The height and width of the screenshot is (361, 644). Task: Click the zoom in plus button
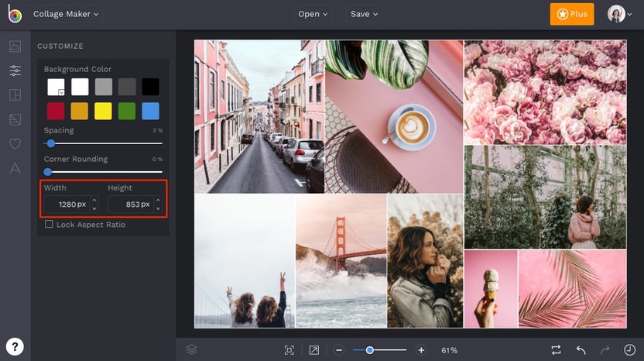coord(421,350)
